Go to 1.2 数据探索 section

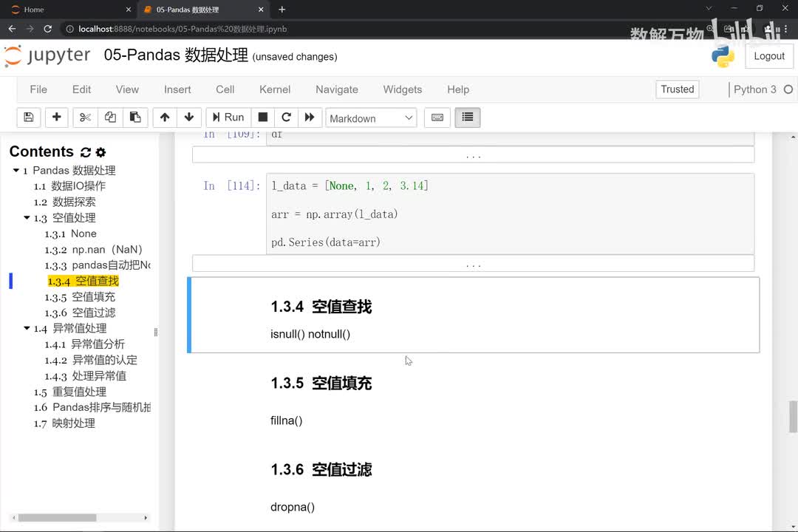[64, 202]
